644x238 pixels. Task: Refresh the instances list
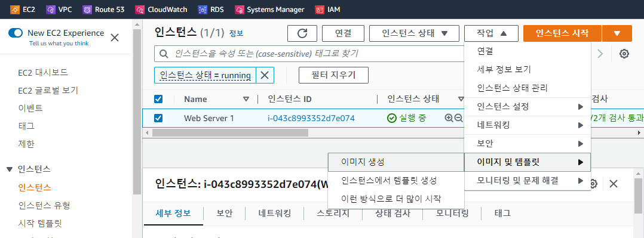click(x=302, y=33)
